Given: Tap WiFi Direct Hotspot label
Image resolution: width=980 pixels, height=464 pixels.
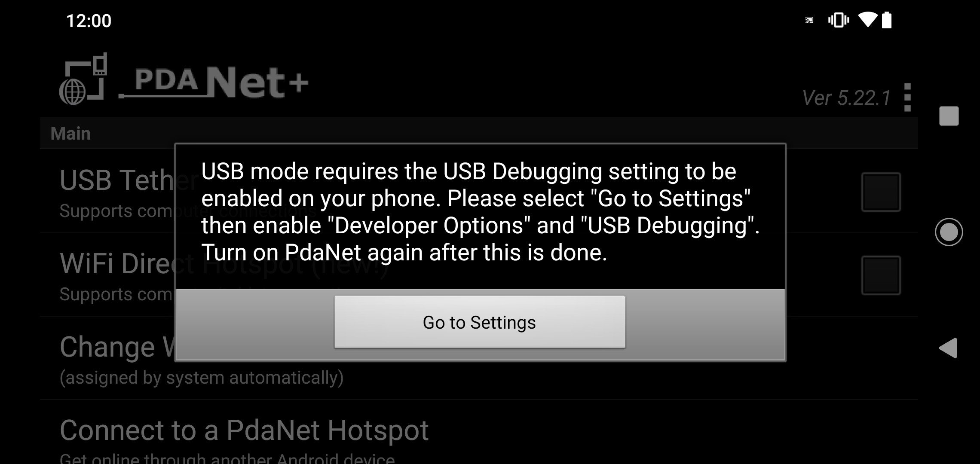Looking at the screenshot, I should tap(119, 262).
